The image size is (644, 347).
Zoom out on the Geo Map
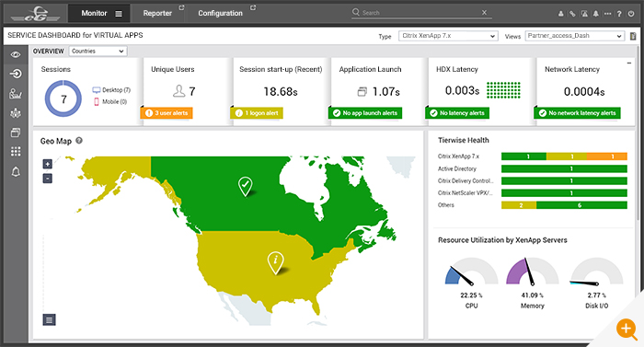point(48,179)
